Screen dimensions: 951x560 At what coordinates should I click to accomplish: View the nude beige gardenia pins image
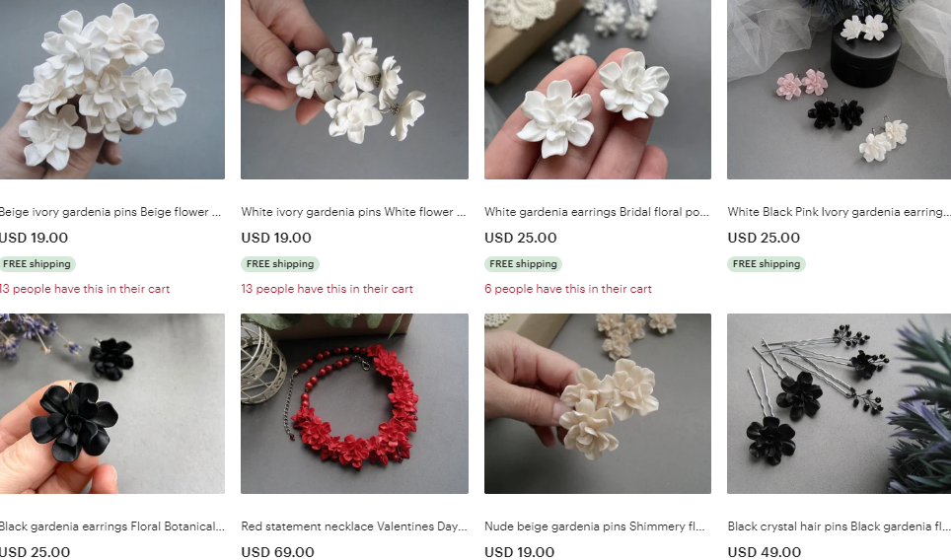pyautogui.click(x=598, y=403)
